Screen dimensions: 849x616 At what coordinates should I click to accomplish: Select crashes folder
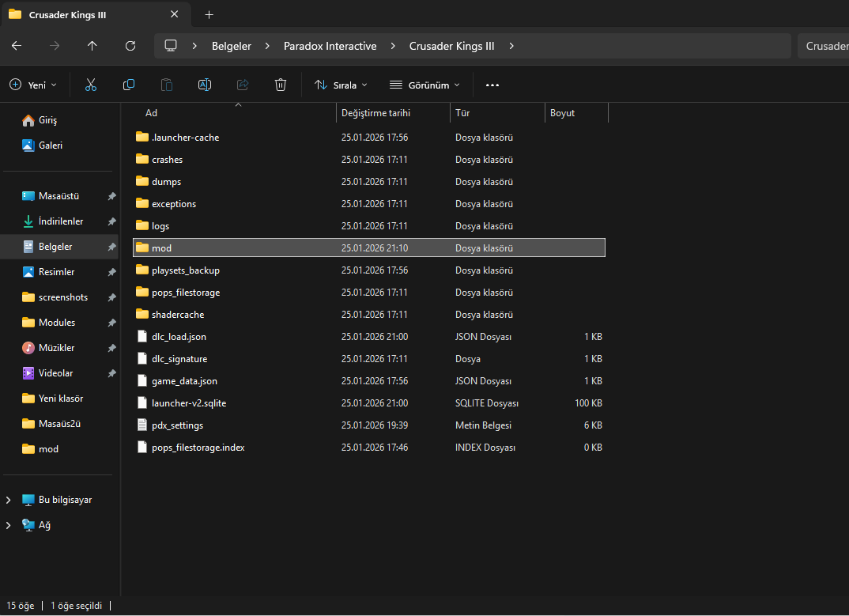coord(369,160)
